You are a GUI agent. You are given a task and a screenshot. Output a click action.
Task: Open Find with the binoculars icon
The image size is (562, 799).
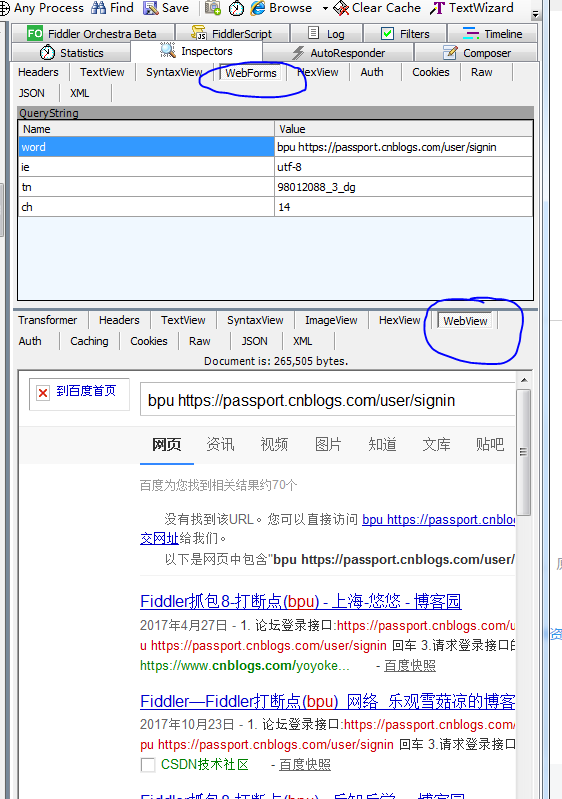click(x=98, y=8)
